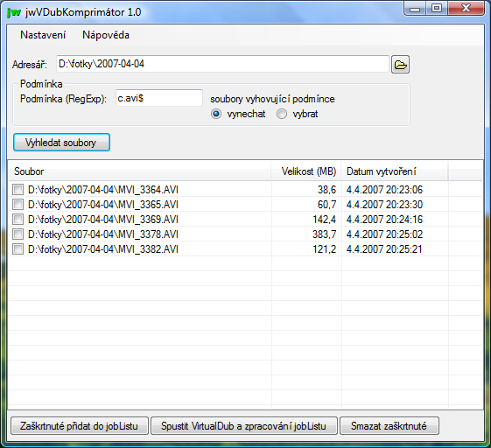Viewport: 491px width, 448px height.
Task: Sort by 'Velikost (MB)' column header
Action: 306,171
